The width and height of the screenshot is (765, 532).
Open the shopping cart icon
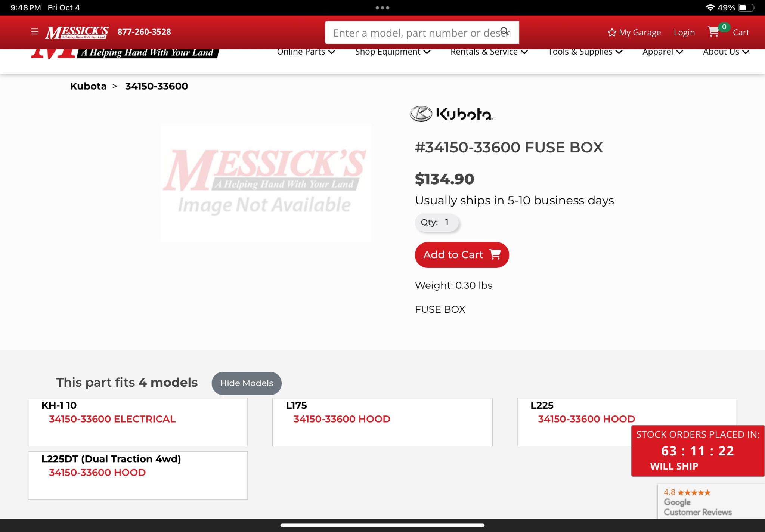pos(713,32)
